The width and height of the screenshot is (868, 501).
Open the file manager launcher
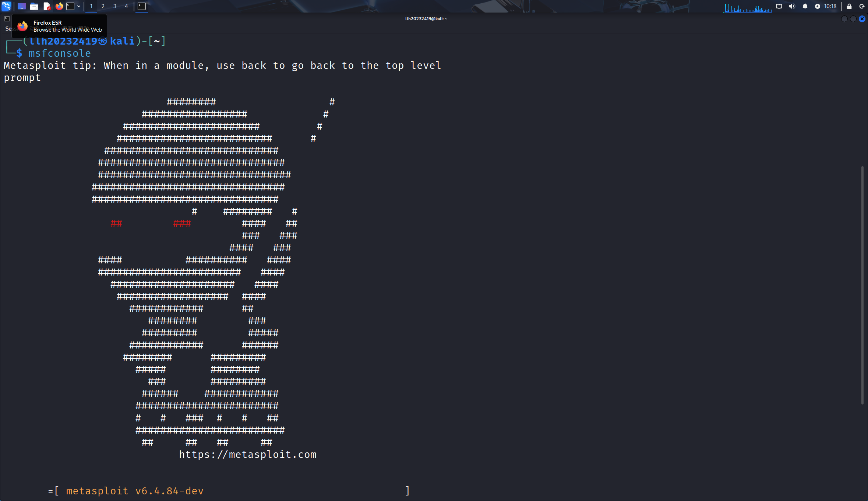click(34, 6)
